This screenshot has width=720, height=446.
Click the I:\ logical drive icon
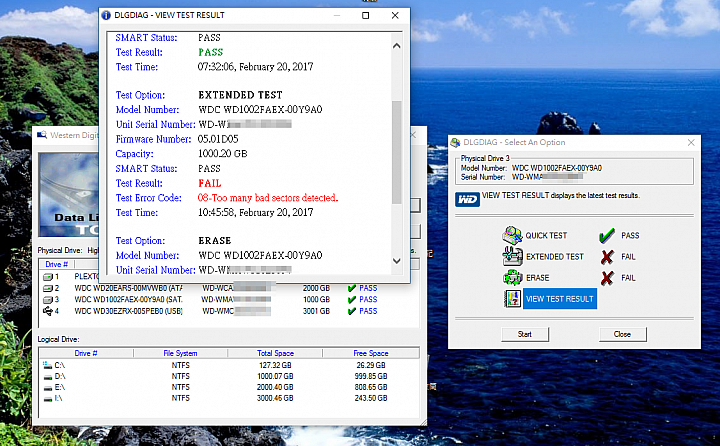coord(47,399)
